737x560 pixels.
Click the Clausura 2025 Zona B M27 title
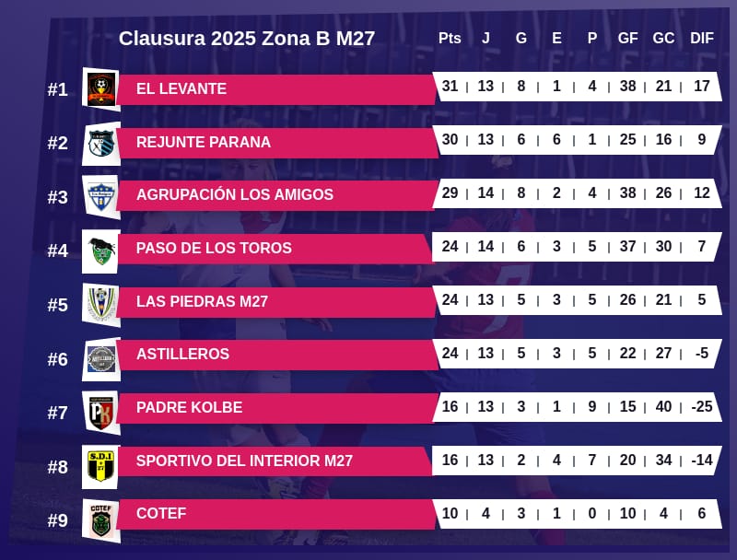point(247,39)
